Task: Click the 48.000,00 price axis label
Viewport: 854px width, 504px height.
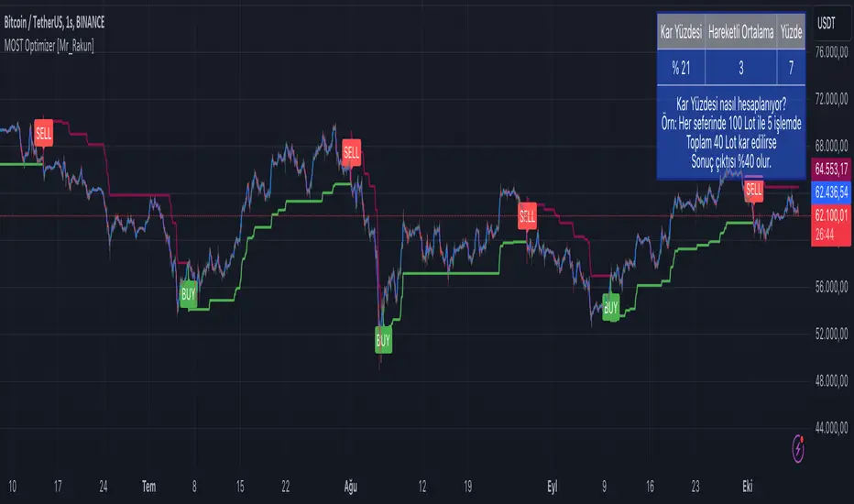Action: [x=832, y=381]
